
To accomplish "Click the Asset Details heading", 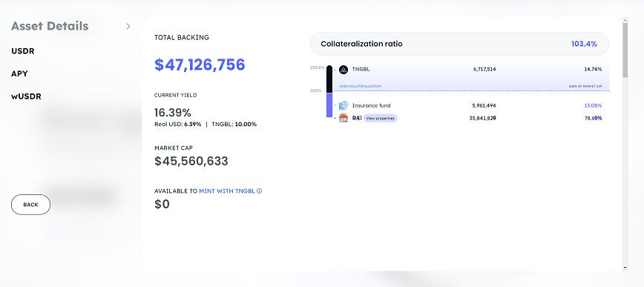I will pos(50,26).
